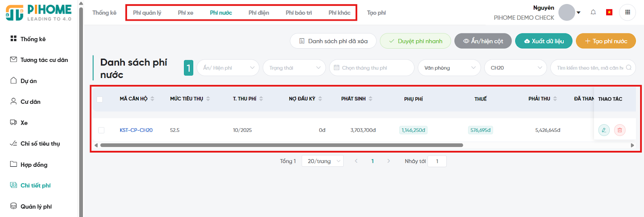This screenshot has width=644, height=217.
Task: Open the Ẩn/ Hiện phí dropdown
Action: pyautogui.click(x=228, y=68)
